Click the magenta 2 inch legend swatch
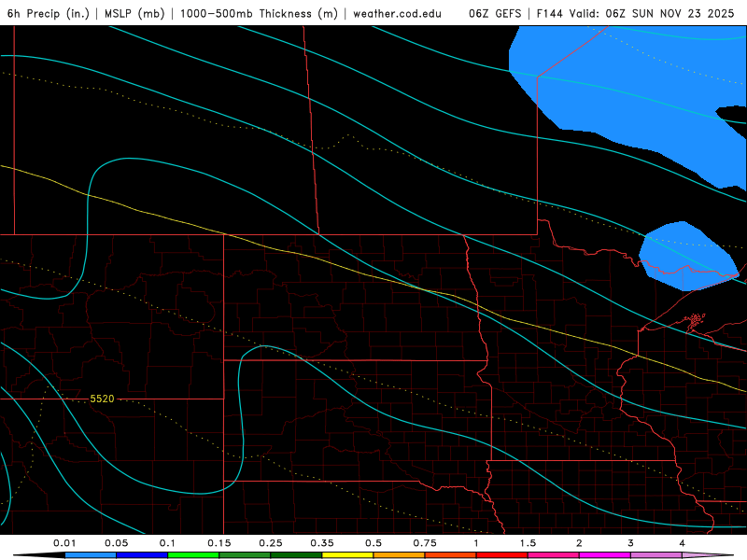The width and height of the screenshot is (747, 560). [x=605, y=555]
